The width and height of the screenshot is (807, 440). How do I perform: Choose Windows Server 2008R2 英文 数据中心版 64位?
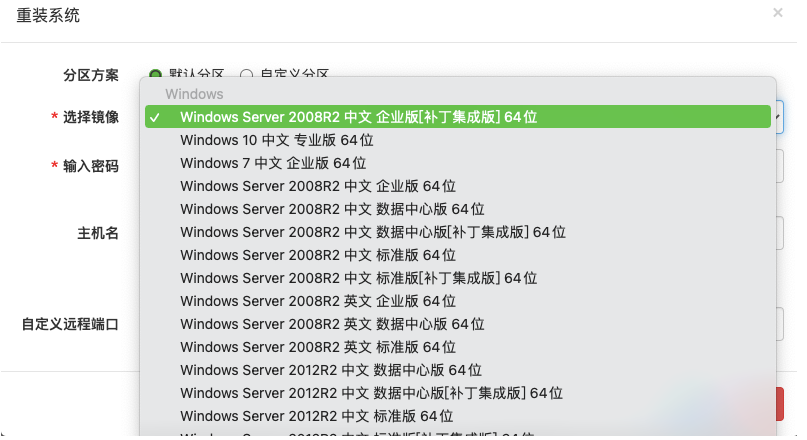pyautogui.click(x=332, y=324)
